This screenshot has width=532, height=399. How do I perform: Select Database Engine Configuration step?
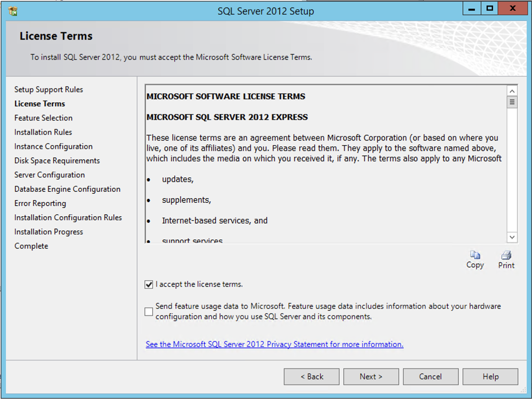[x=67, y=189]
